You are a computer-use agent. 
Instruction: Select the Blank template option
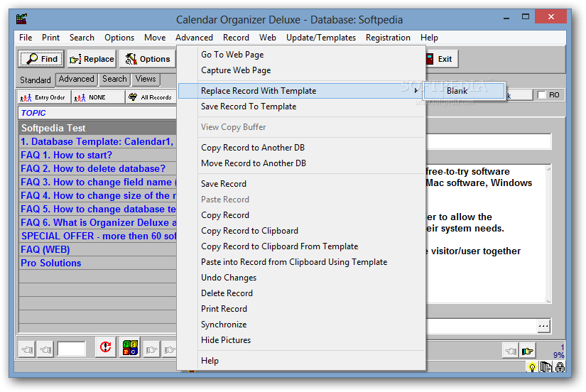tap(463, 91)
